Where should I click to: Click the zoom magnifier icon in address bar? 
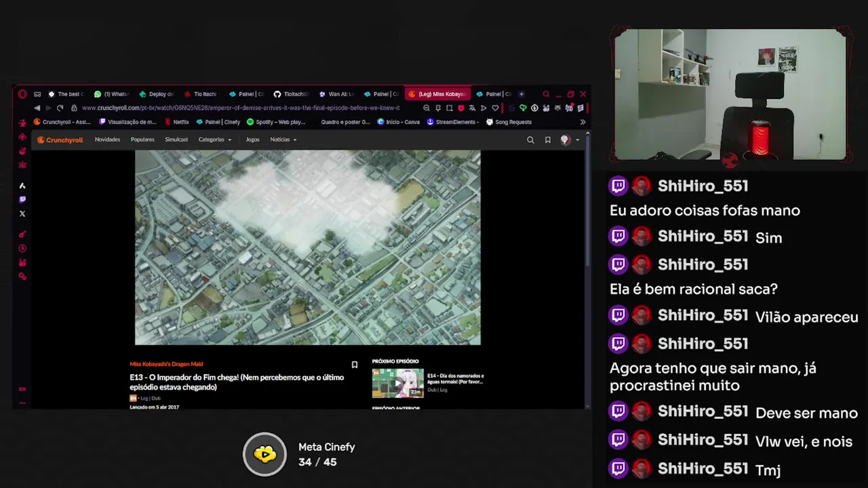pos(427,108)
